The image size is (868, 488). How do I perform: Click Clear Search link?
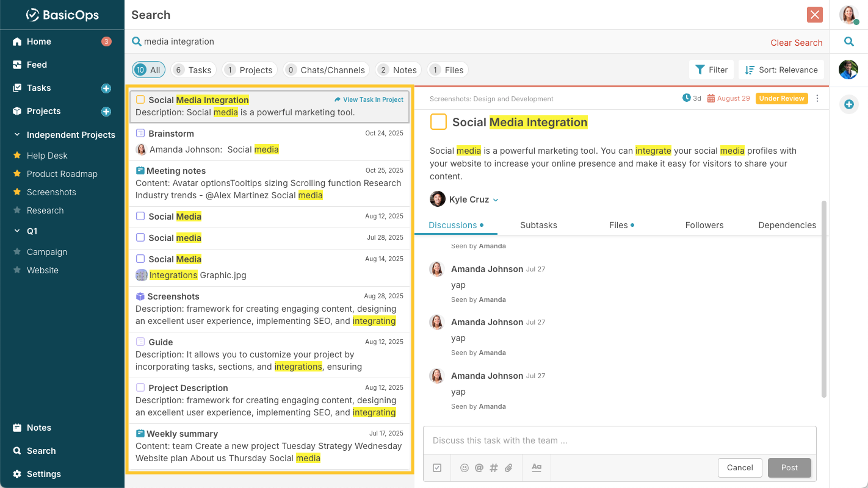point(797,43)
